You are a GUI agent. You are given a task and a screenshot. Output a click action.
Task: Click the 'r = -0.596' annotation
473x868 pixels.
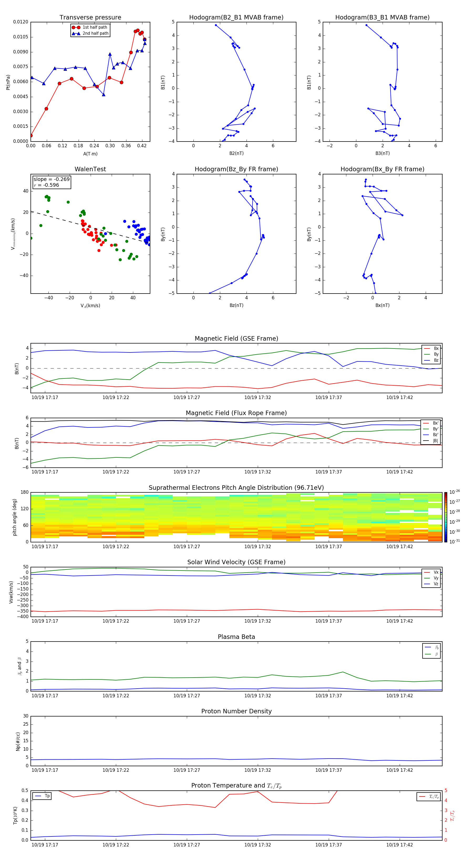coord(47,185)
